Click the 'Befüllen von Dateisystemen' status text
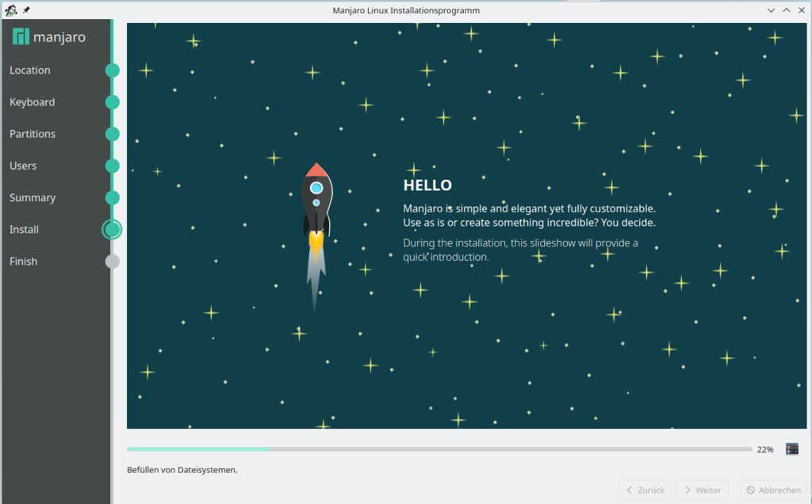 tap(182, 470)
